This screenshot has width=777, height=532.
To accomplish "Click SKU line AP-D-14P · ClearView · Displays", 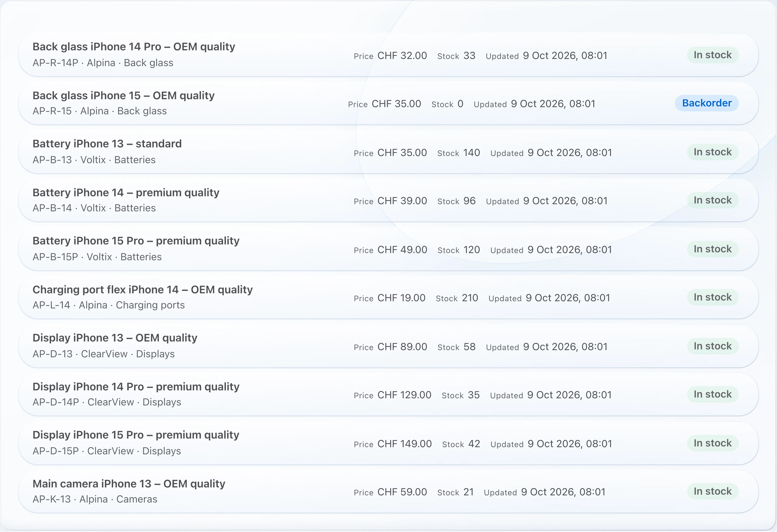I will pos(107,402).
